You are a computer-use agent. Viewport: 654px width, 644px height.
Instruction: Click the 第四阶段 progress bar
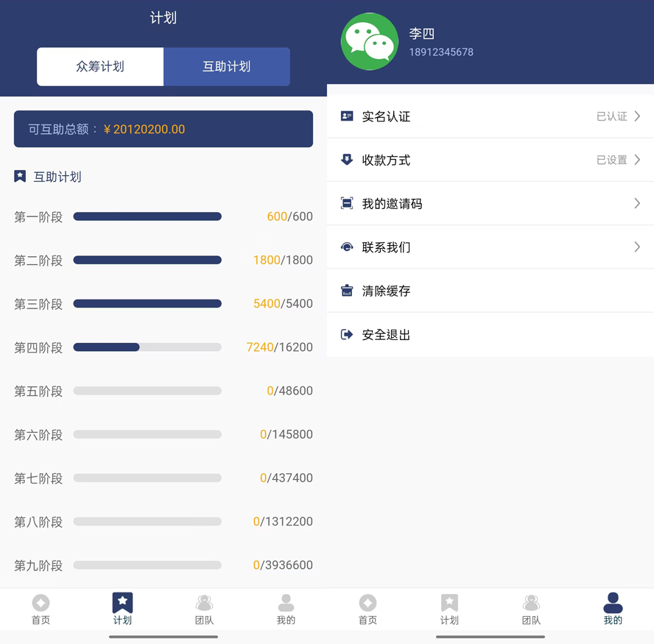(x=147, y=347)
